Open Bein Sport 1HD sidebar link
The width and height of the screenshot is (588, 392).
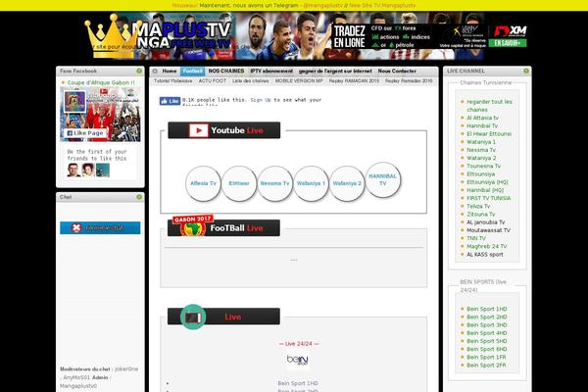[486, 309]
